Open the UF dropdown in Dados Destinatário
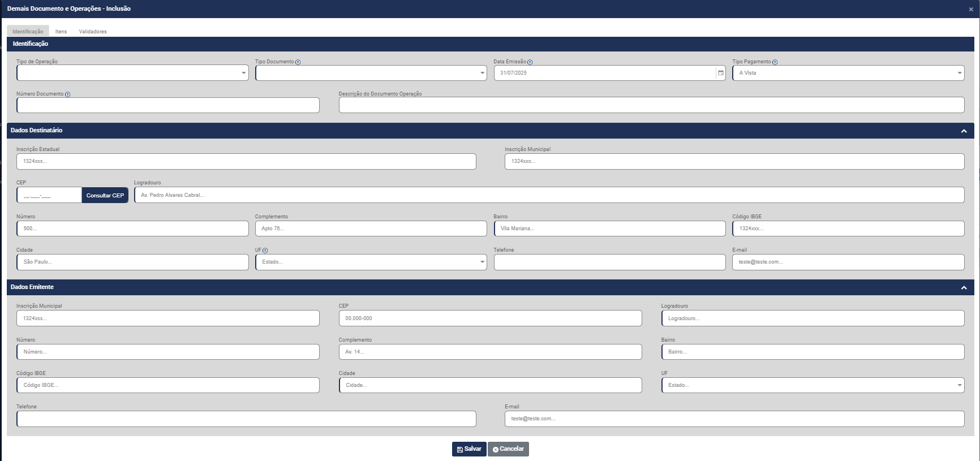 [371, 262]
